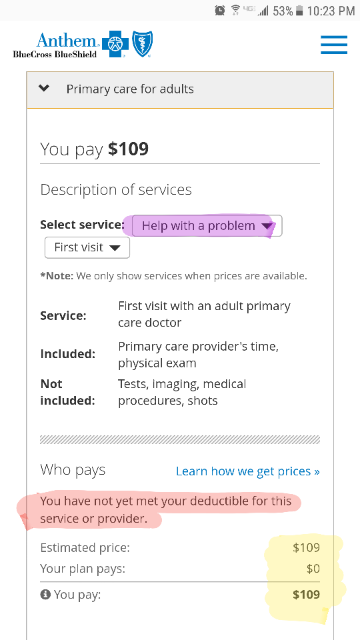This screenshot has width=360, height=640.
Task: Open the hamburger menu icon
Action: point(334,45)
